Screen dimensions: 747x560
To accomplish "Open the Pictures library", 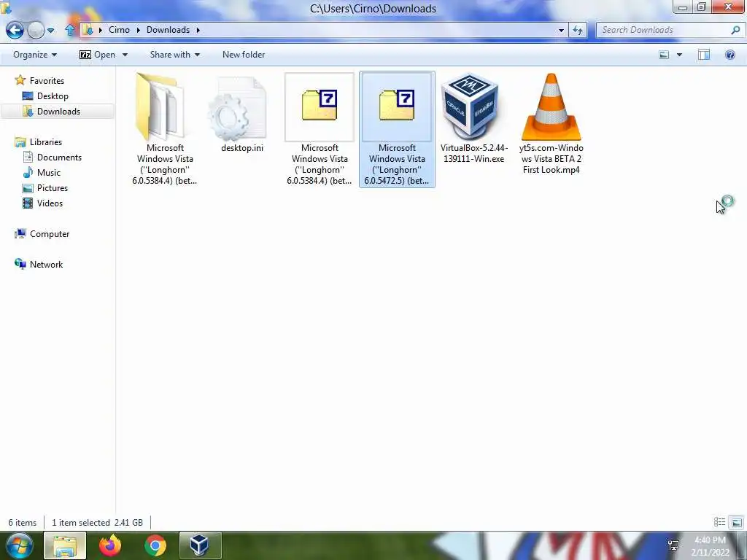I will coord(53,187).
